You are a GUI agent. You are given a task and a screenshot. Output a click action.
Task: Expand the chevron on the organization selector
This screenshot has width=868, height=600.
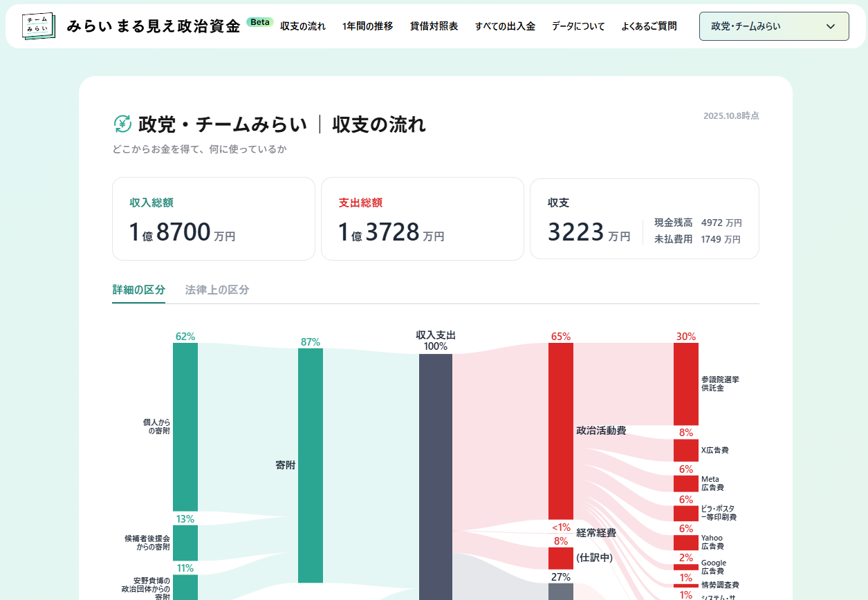pyautogui.click(x=830, y=26)
